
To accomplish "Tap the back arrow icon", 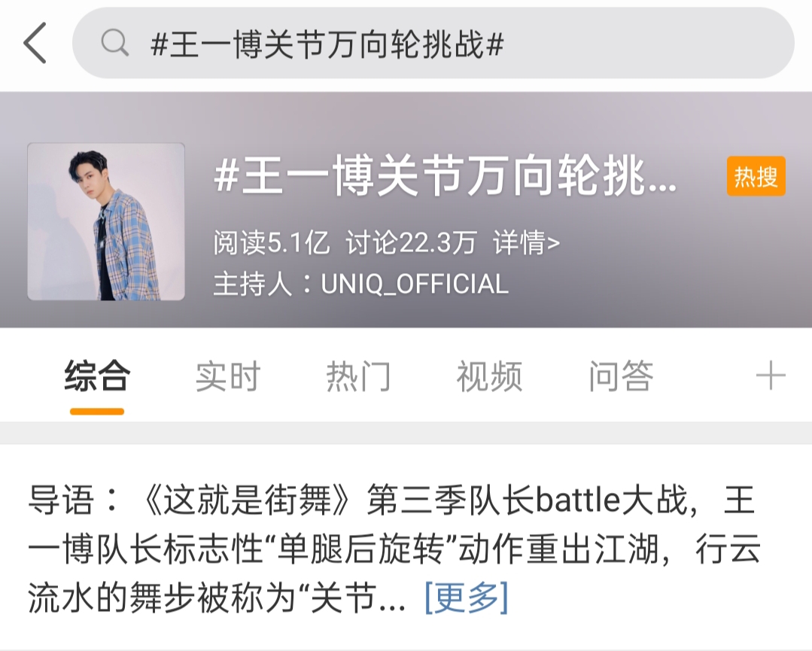I will [35, 43].
